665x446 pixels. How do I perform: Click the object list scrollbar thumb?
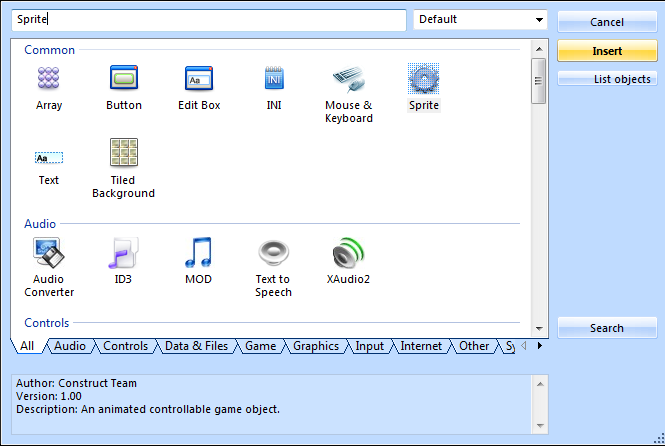[x=539, y=81]
